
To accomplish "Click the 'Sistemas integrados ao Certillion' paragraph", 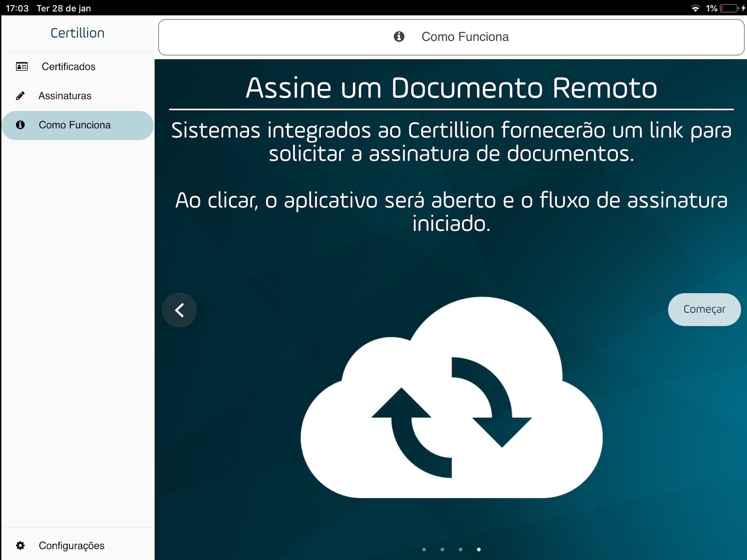I will 451,142.
